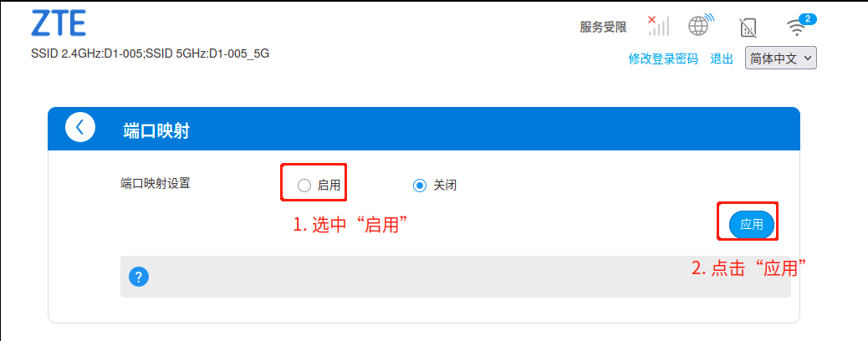Viewport: 868px width, 341px height.
Task: Click the SIM card status icon
Action: point(748,27)
